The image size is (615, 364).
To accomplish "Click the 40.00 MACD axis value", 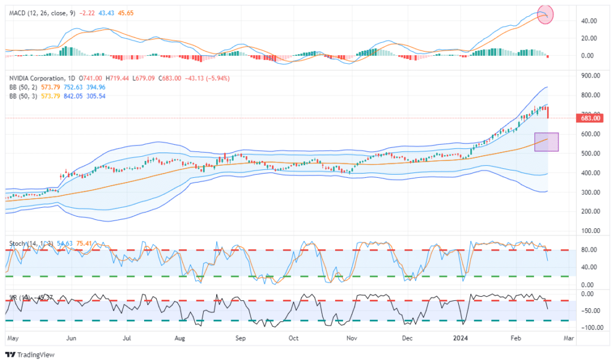I will point(589,21).
